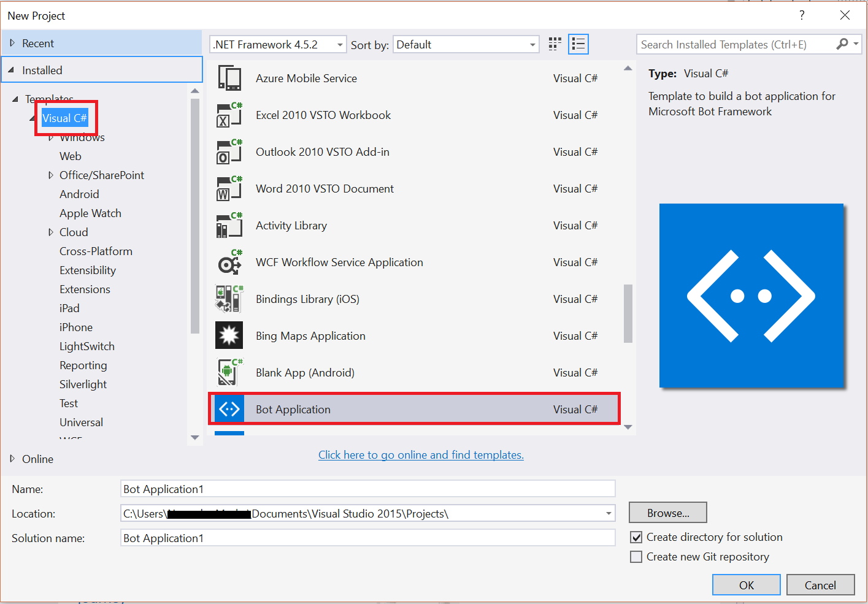Open the .NET Framework version dropdown
Image resolution: width=868 pixels, height=604 pixels.
coord(340,45)
